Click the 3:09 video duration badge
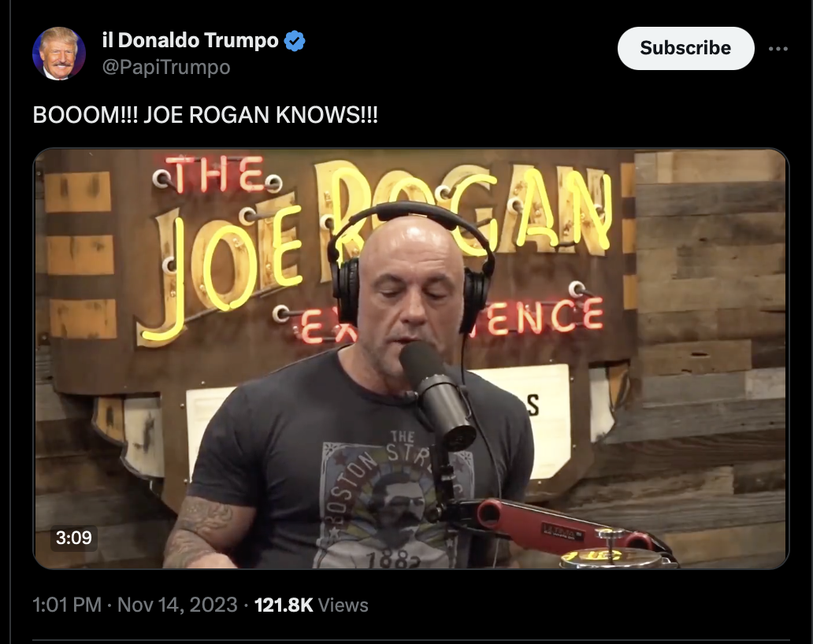 (x=73, y=538)
